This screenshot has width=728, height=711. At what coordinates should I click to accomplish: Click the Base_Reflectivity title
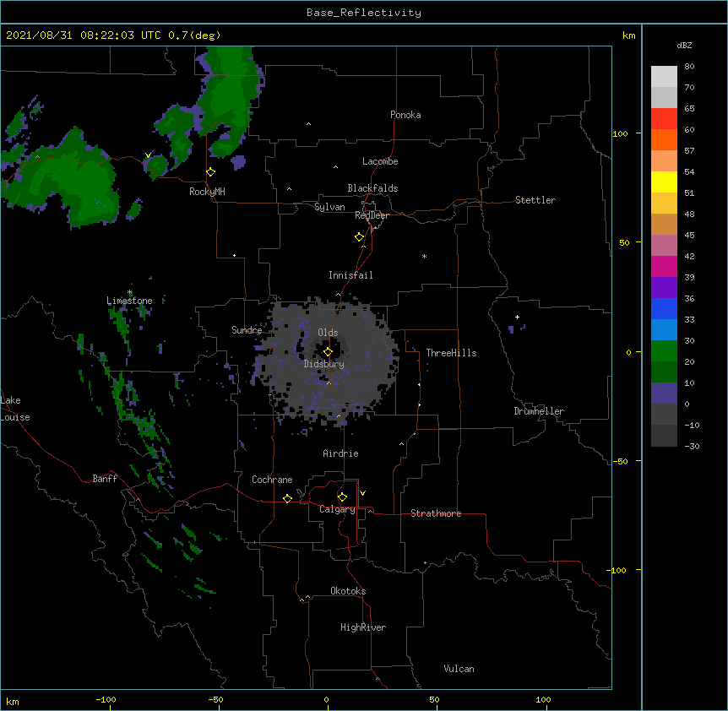coord(364,13)
